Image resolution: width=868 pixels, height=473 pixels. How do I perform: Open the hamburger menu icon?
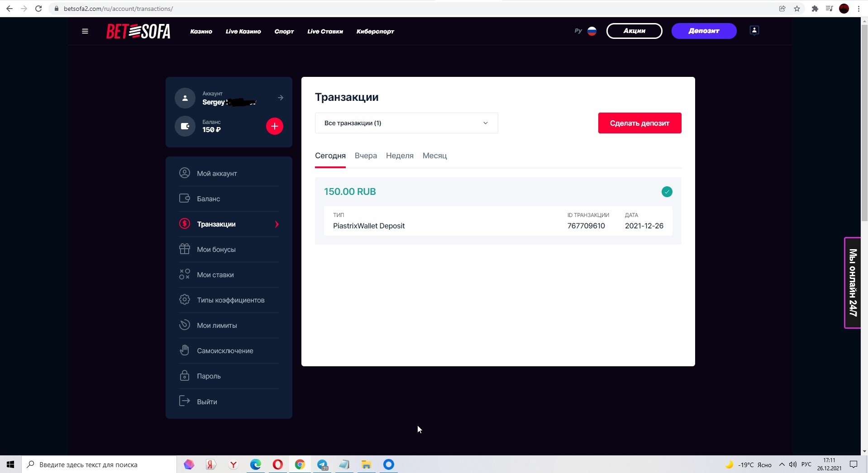click(x=85, y=31)
